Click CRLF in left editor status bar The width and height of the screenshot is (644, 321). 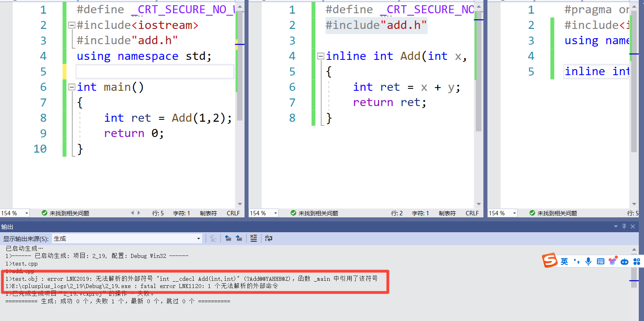coord(233,213)
